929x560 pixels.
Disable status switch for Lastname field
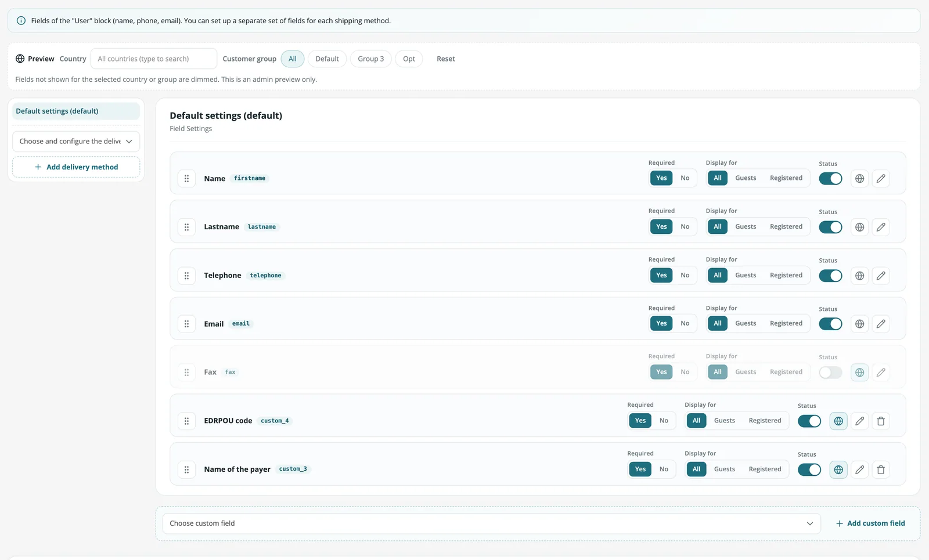[x=830, y=227]
